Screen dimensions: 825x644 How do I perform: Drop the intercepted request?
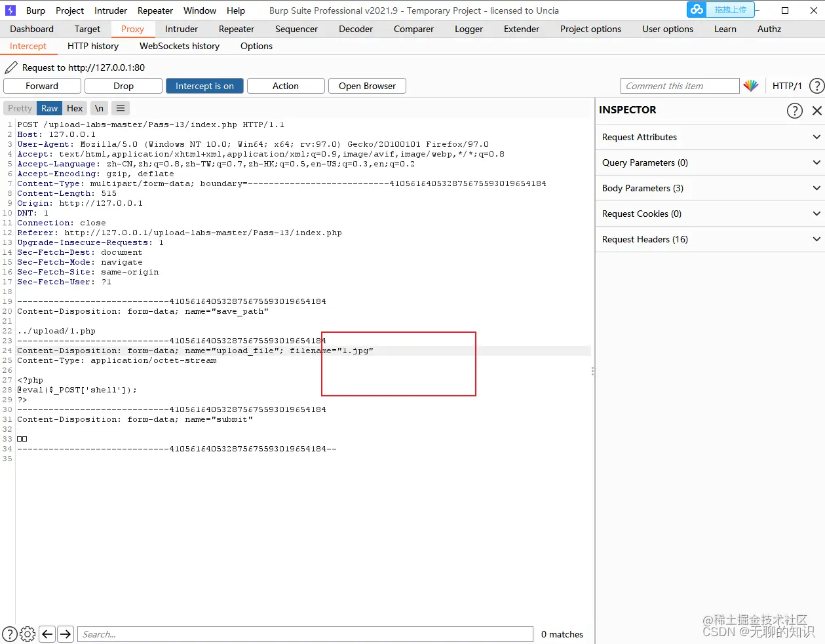(123, 86)
